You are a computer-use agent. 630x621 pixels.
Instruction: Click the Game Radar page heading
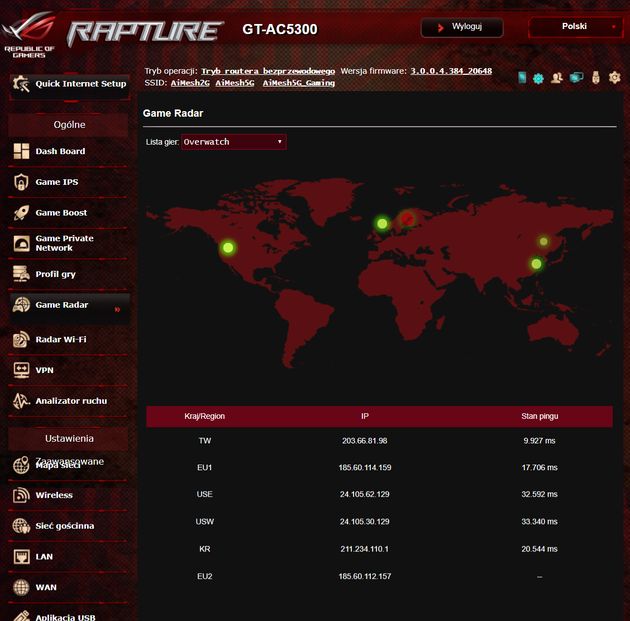click(173, 113)
